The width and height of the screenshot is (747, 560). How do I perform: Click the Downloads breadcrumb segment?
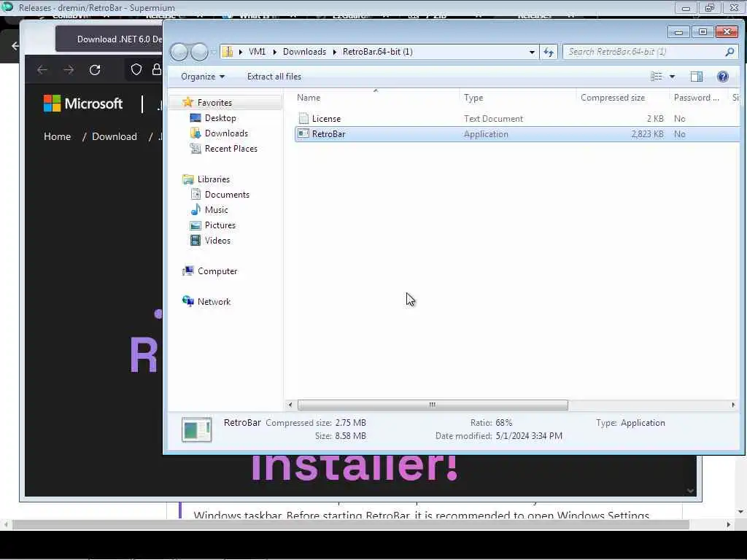(x=304, y=52)
